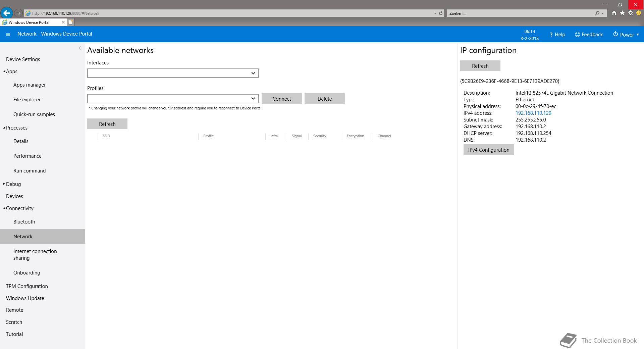Open Onboarding page

(27, 273)
